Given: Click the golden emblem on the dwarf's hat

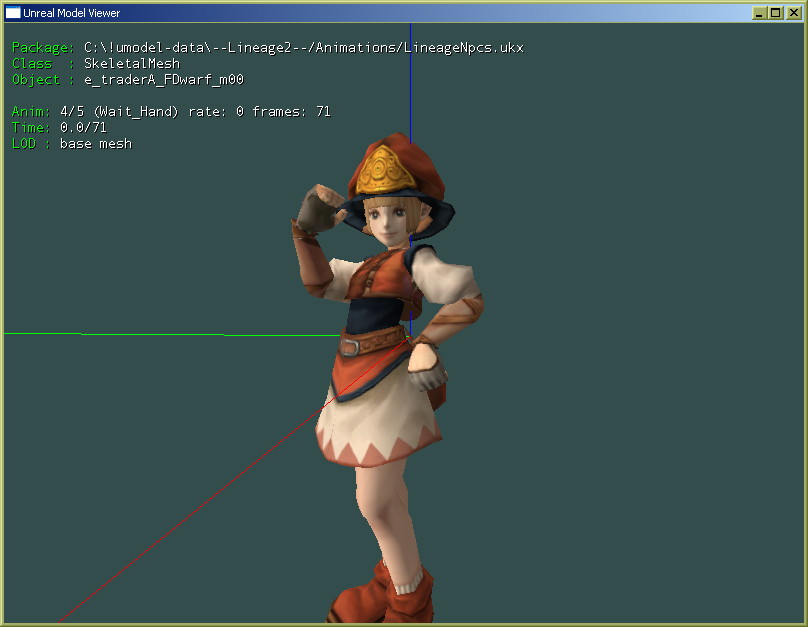Looking at the screenshot, I should click(x=385, y=171).
